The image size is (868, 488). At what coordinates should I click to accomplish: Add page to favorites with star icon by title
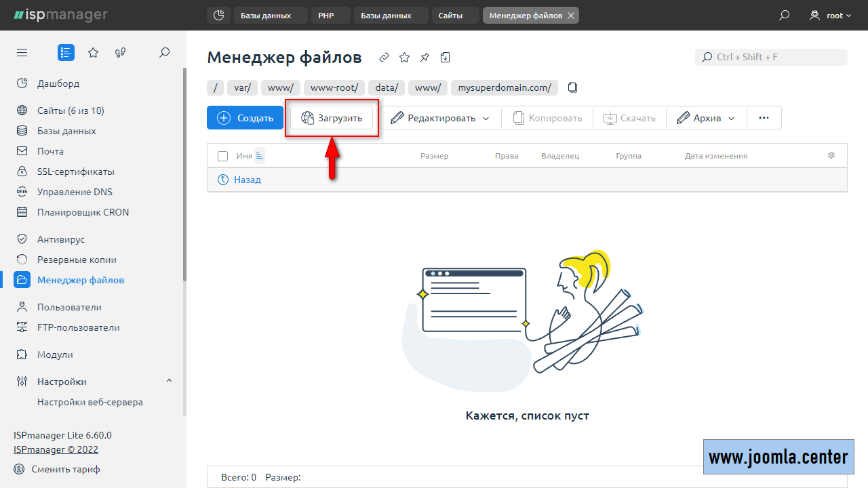pyautogui.click(x=404, y=58)
